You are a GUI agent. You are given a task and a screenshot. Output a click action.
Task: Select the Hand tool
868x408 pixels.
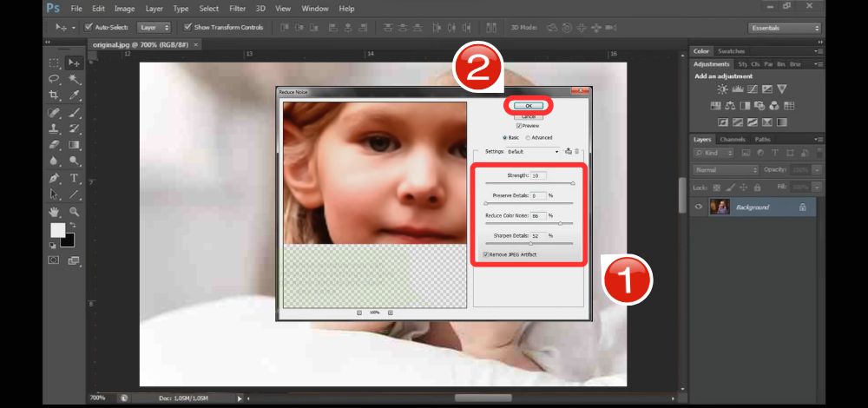tap(54, 212)
